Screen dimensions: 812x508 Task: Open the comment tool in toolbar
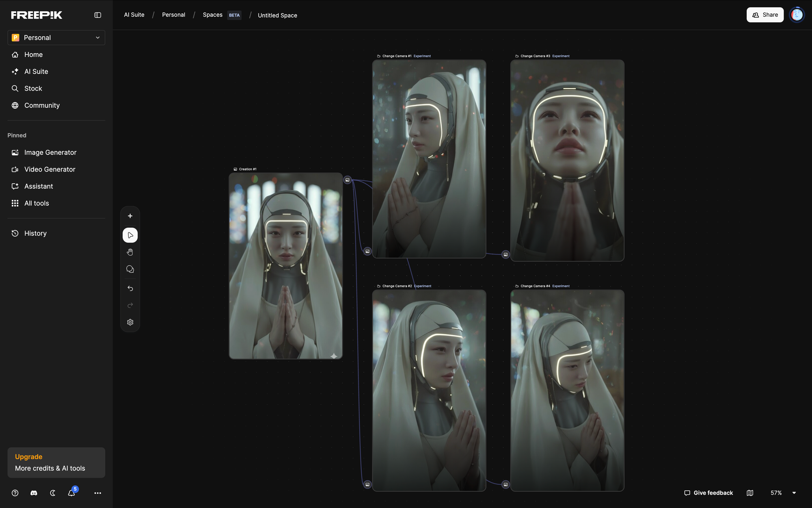point(130,269)
